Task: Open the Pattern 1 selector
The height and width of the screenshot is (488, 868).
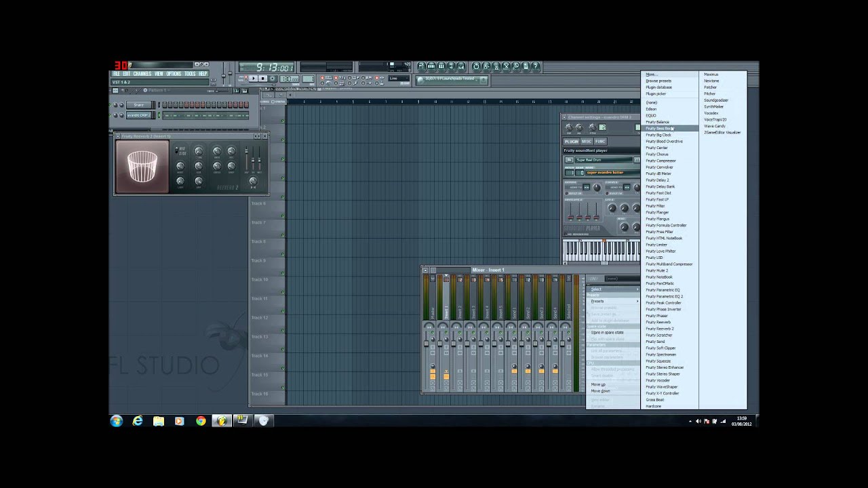Action: tap(157, 90)
